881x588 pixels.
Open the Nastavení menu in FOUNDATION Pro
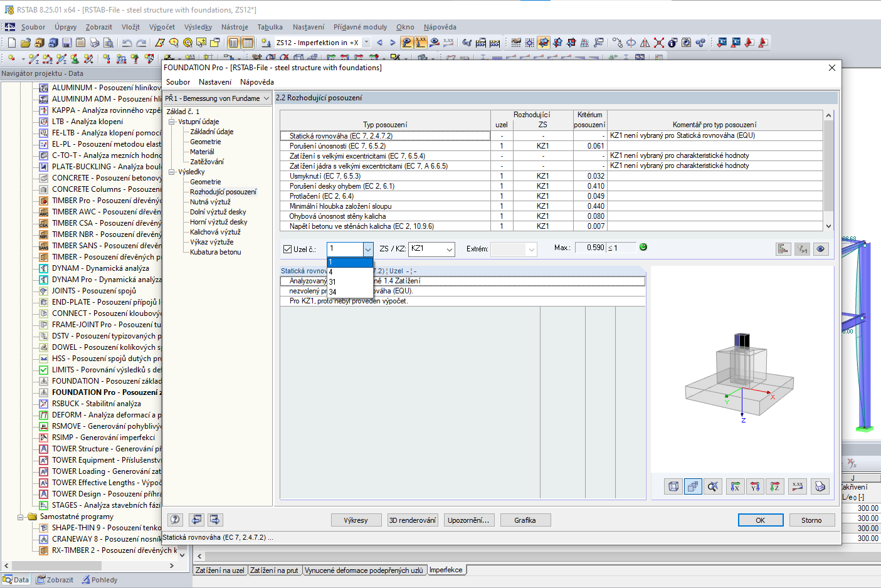214,82
